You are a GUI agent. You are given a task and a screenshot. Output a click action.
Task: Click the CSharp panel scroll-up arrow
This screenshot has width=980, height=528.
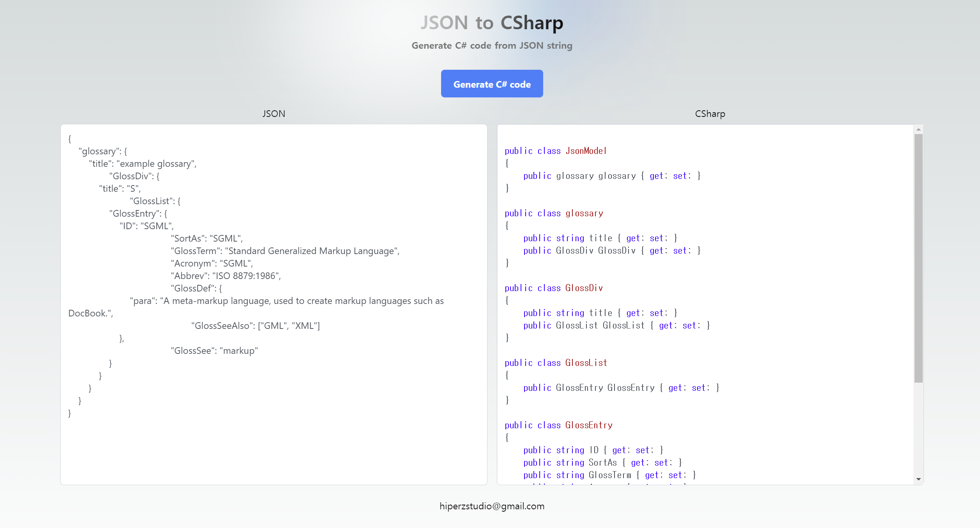tap(918, 129)
